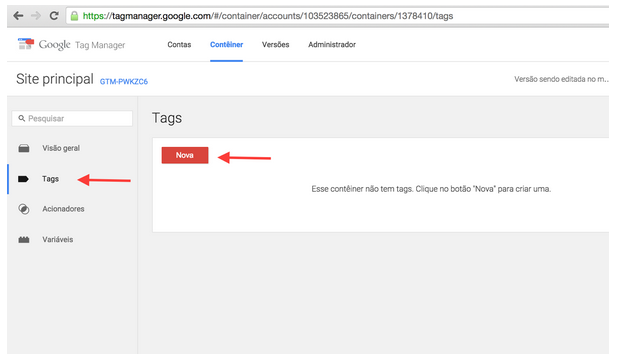Focus the Pesquisar search field

[x=72, y=118]
